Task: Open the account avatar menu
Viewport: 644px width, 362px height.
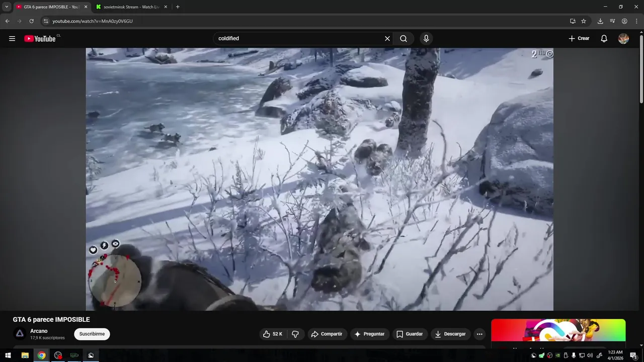Action: coord(623,39)
